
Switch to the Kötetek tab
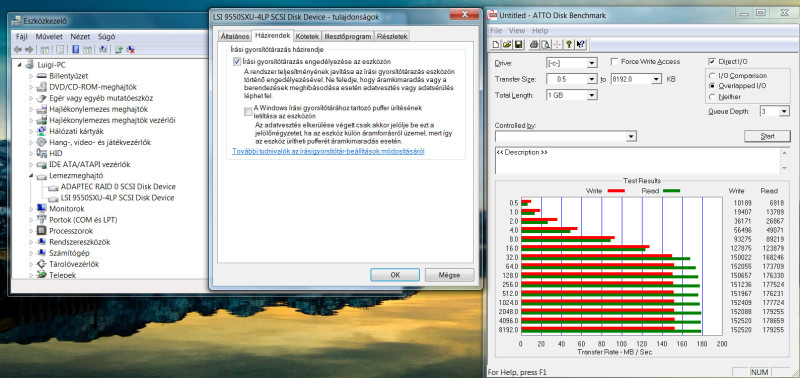point(308,37)
